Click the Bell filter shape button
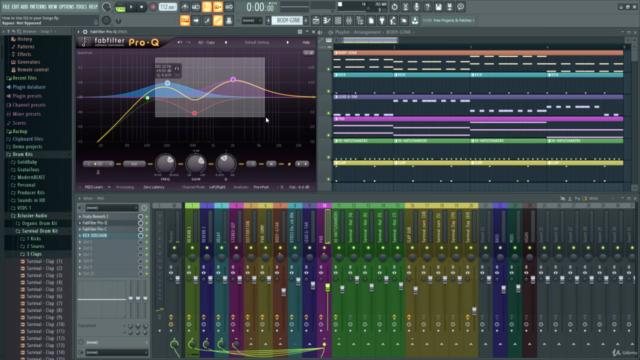The width and height of the screenshot is (640, 360). pos(133,164)
